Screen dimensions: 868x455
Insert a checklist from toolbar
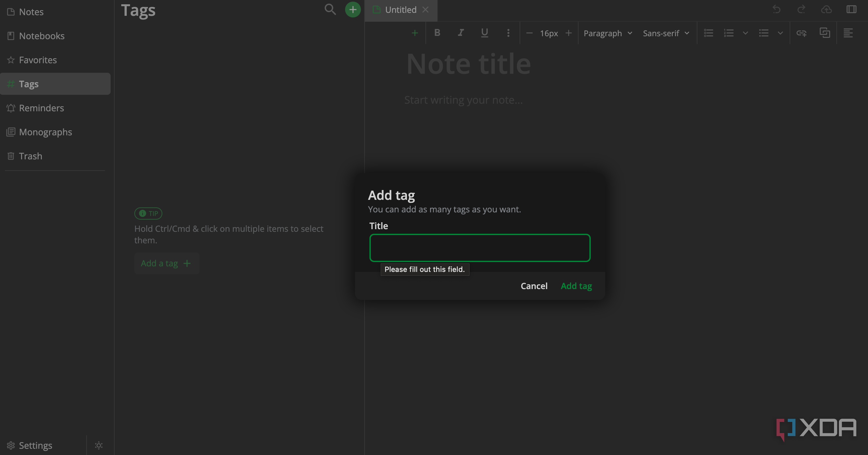click(708, 33)
